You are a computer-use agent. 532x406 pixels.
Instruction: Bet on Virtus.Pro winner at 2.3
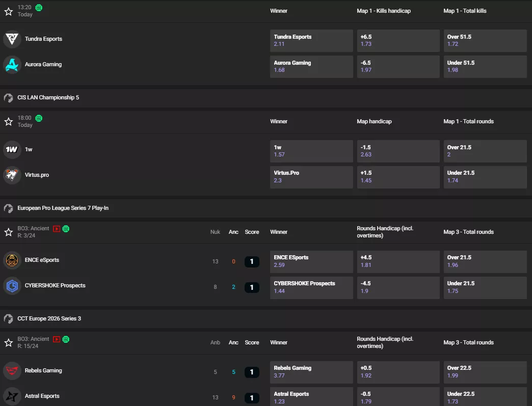pos(311,177)
